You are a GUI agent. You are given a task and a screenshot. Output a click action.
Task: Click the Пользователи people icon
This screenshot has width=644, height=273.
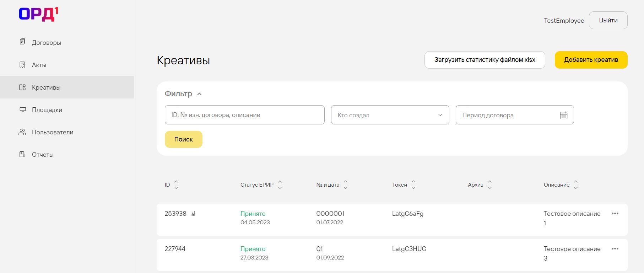pos(22,132)
